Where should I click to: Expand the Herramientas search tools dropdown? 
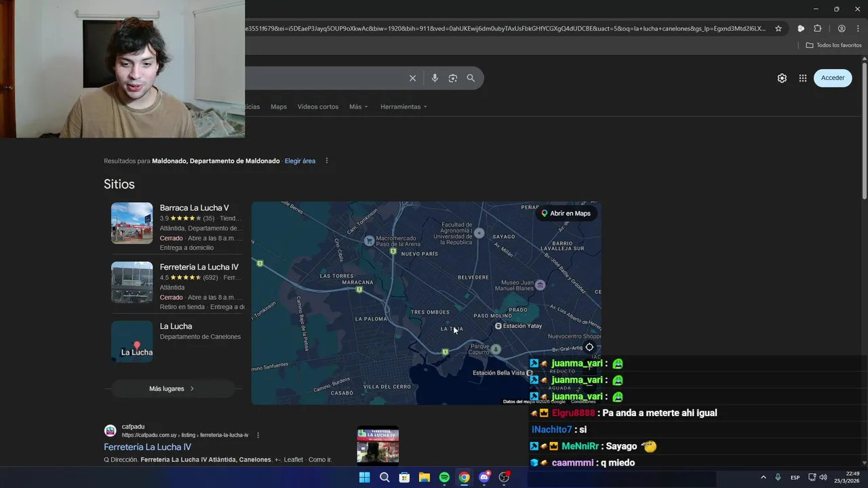click(x=403, y=106)
